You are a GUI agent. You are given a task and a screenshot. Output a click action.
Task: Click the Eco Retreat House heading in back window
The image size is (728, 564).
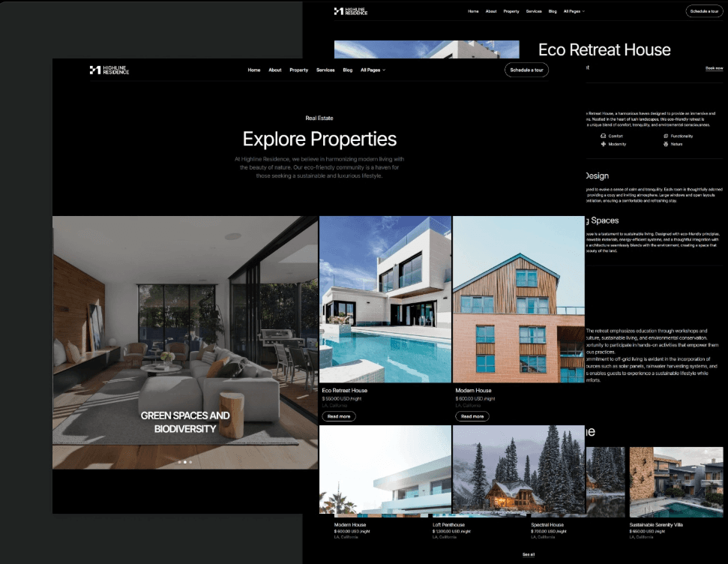604,49
